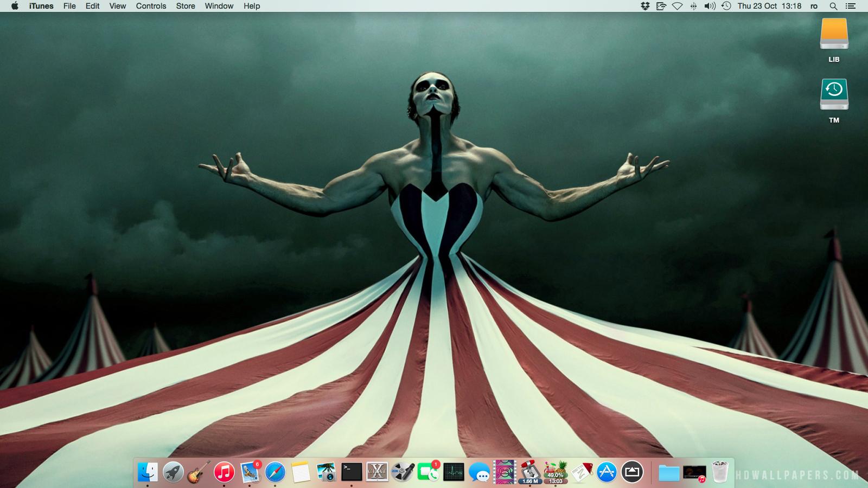The image size is (868, 488).
Task: Open the volume control in menu bar
Action: tap(710, 6)
